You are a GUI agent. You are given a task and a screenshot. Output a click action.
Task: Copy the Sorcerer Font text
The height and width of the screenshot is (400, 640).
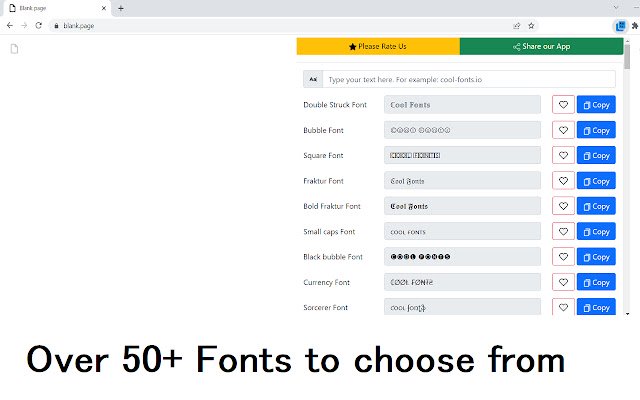tap(596, 307)
